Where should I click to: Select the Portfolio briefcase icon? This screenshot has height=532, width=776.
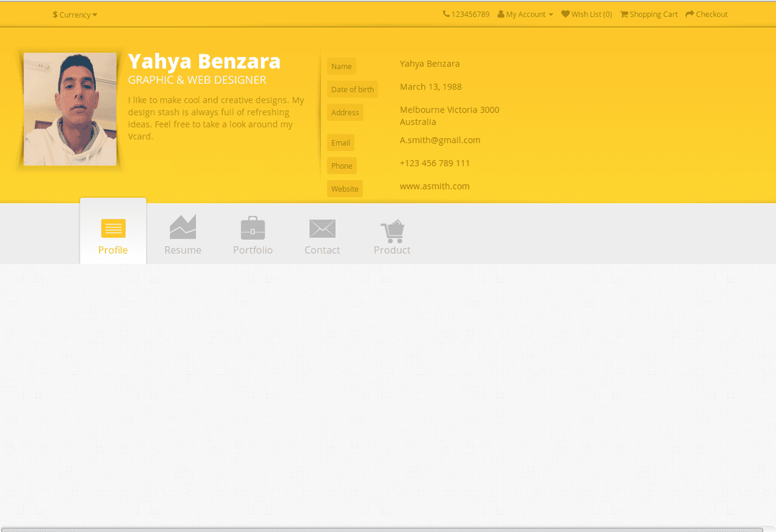[x=253, y=228]
